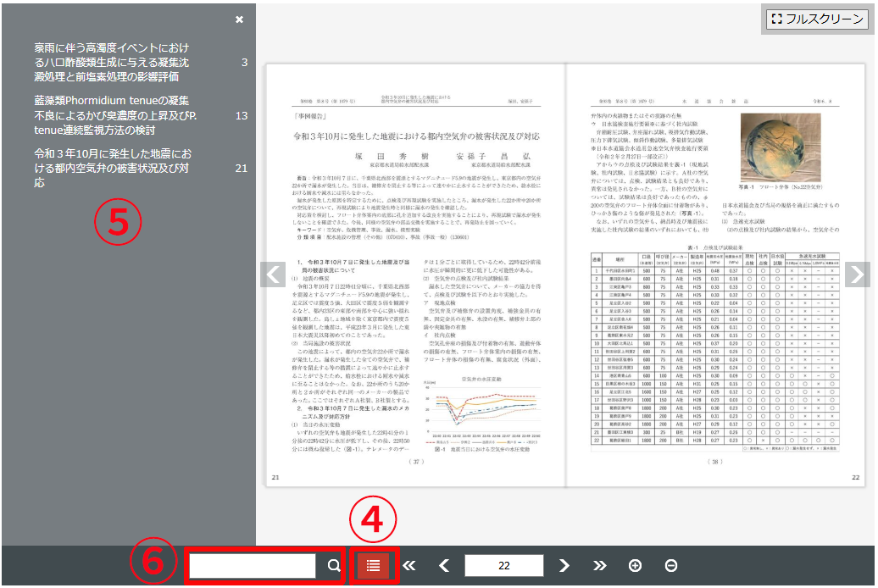Click the right page containing the data table

click(715, 275)
